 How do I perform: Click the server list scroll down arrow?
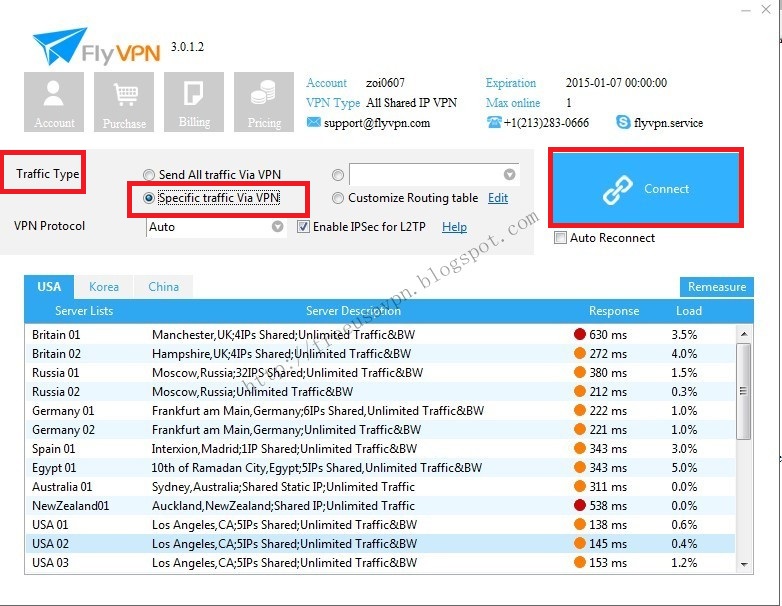click(744, 565)
